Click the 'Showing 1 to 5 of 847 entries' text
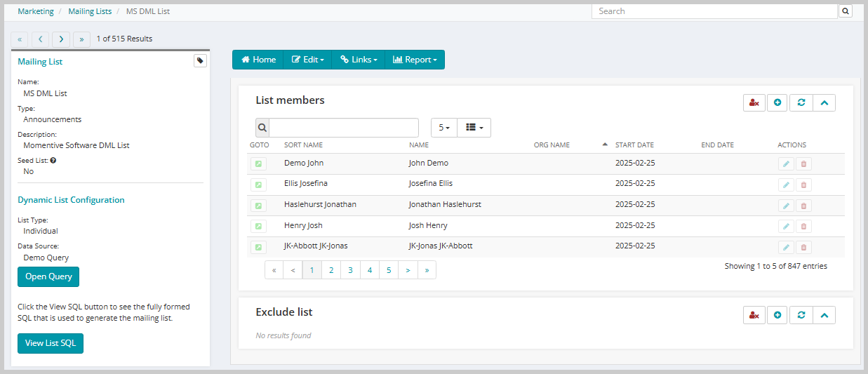This screenshot has width=868, height=374. pos(775,266)
